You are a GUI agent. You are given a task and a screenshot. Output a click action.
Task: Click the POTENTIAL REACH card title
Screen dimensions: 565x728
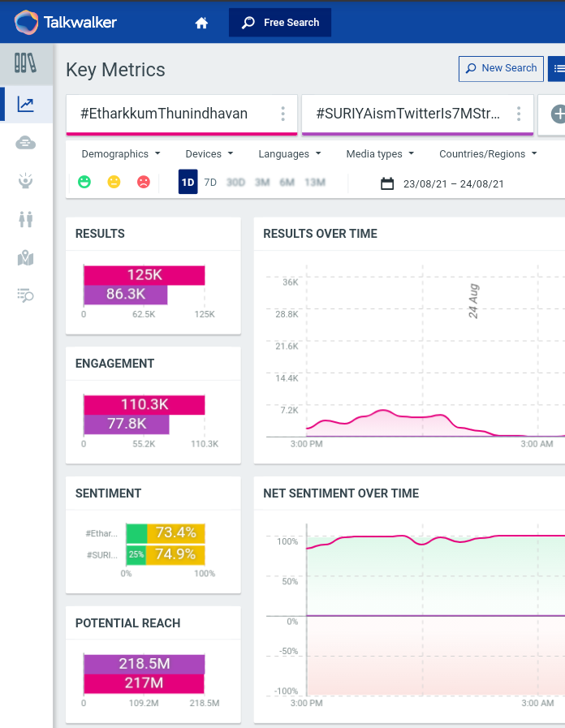click(x=127, y=623)
